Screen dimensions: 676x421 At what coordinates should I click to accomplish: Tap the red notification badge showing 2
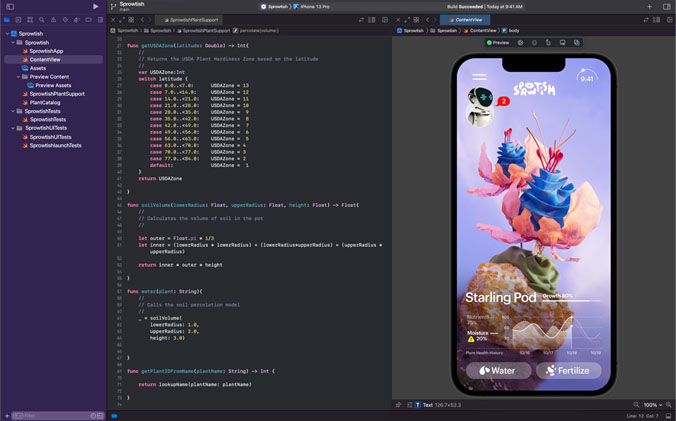pos(503,101)
